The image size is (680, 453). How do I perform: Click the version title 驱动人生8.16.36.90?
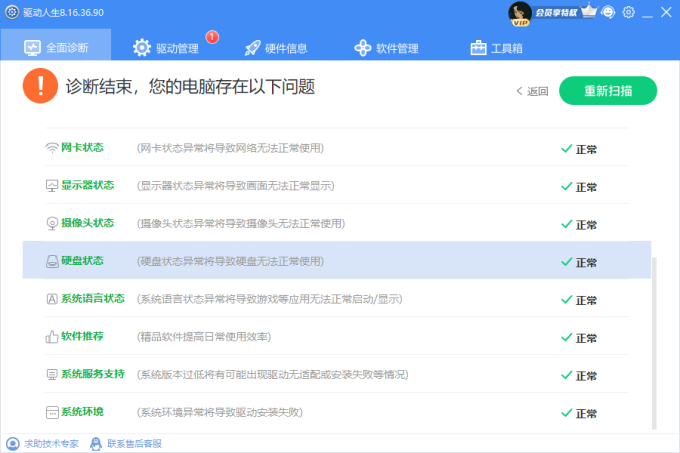point(63,13)
